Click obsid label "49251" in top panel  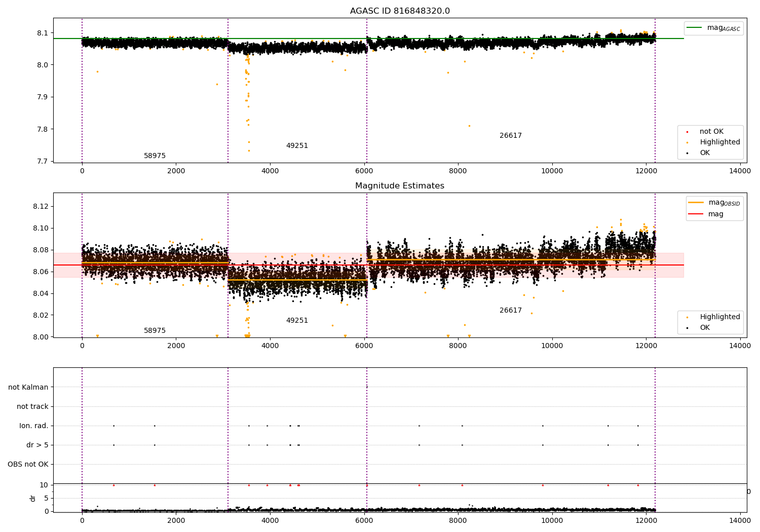coord(297,146)
